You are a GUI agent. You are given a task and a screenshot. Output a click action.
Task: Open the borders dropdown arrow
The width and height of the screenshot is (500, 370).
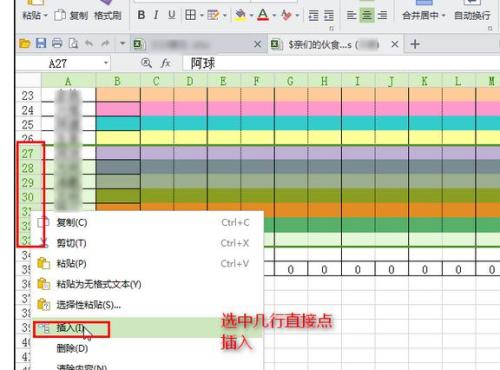click(202, 15)
